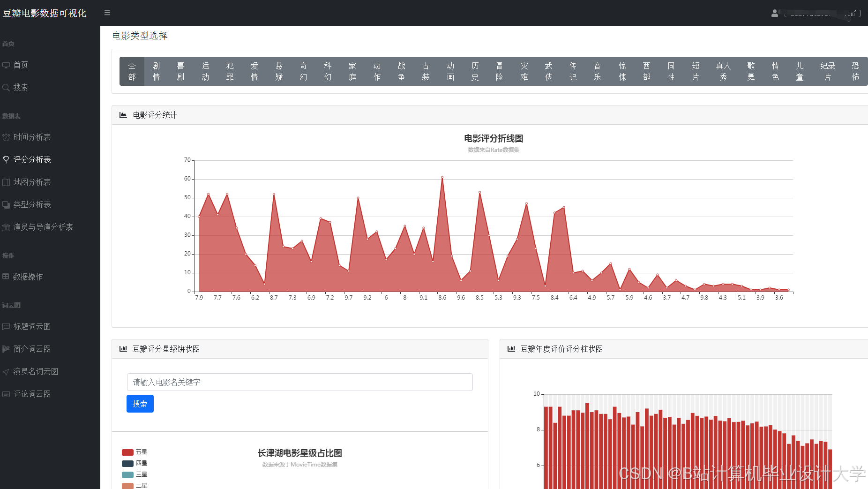Select the 武侠 movie type

pyautogui.click(x=549, y=71)
